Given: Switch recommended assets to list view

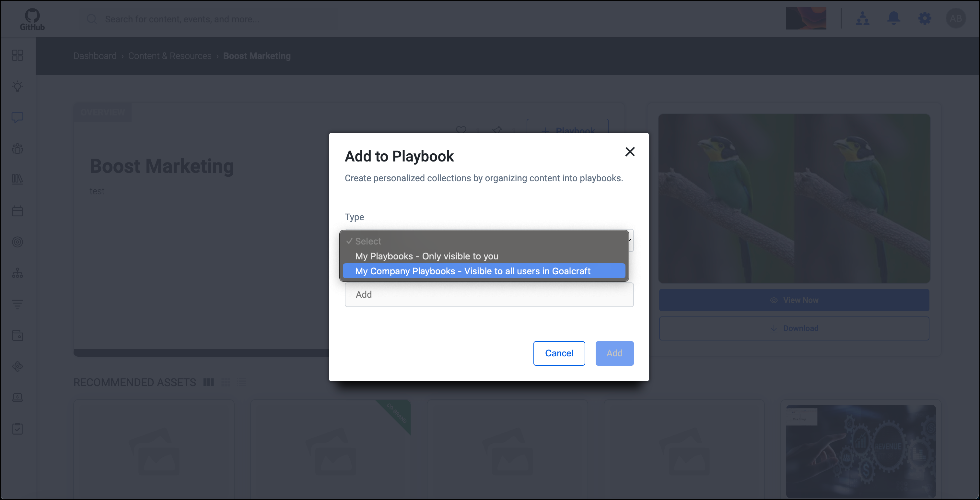Looking at the screenshot, I should pos(241,382).
